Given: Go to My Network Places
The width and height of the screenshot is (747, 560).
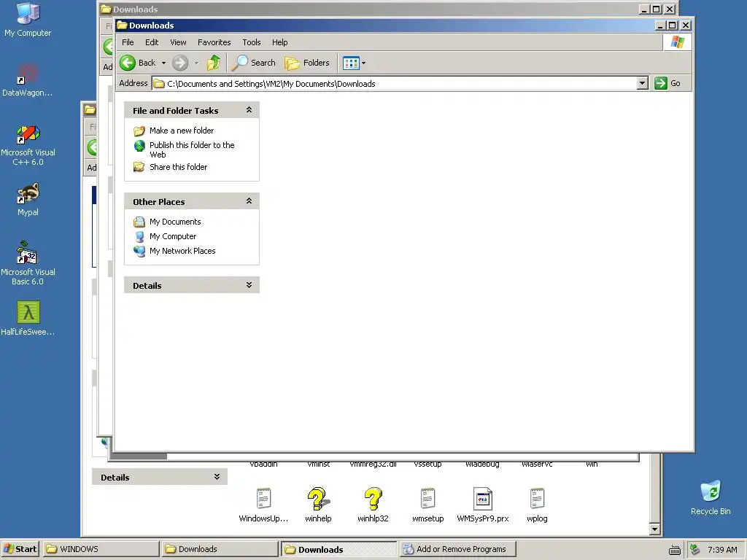Looking at the screenshot, I should [182, 251].
